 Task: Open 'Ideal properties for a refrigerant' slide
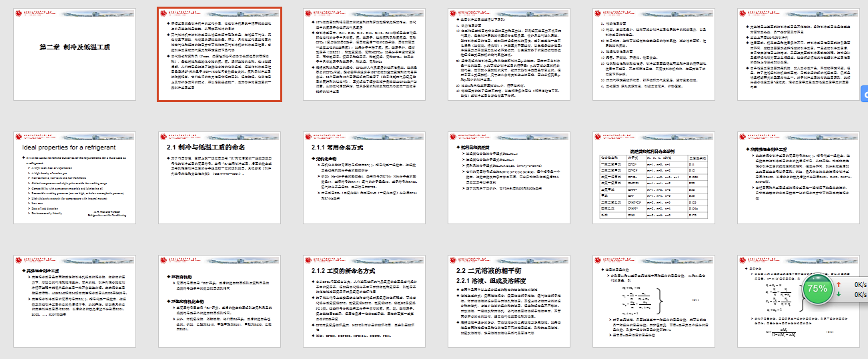coord(74,178)
